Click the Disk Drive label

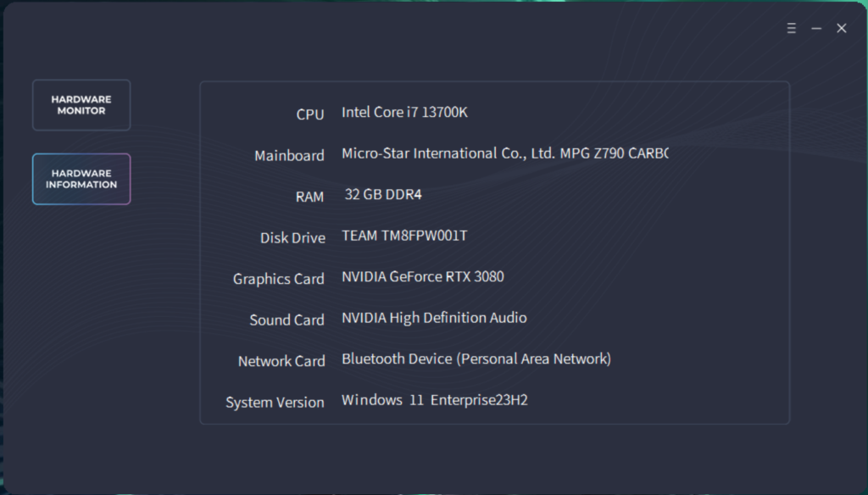292,238
